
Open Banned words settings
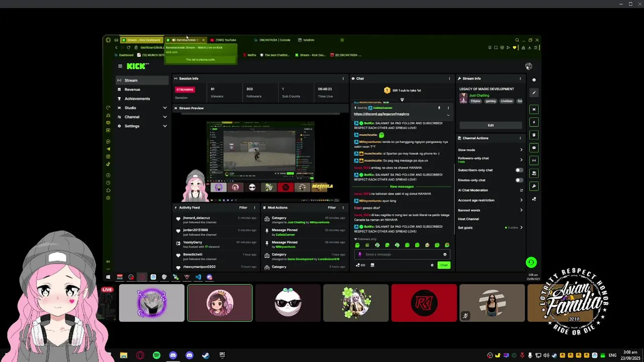tap(491, 210)
